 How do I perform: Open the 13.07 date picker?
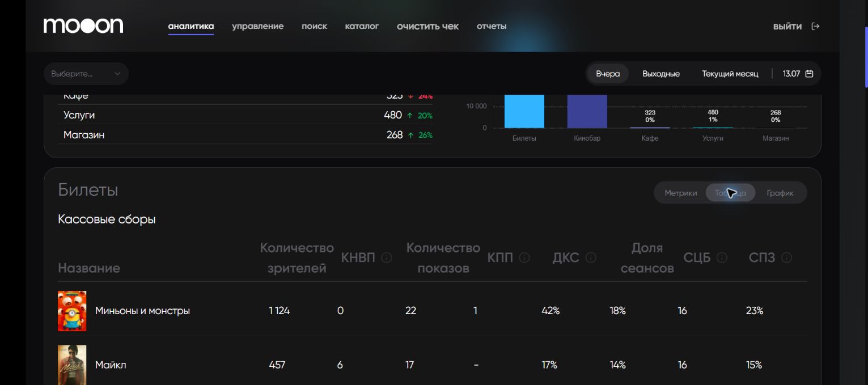pos(798,74)
